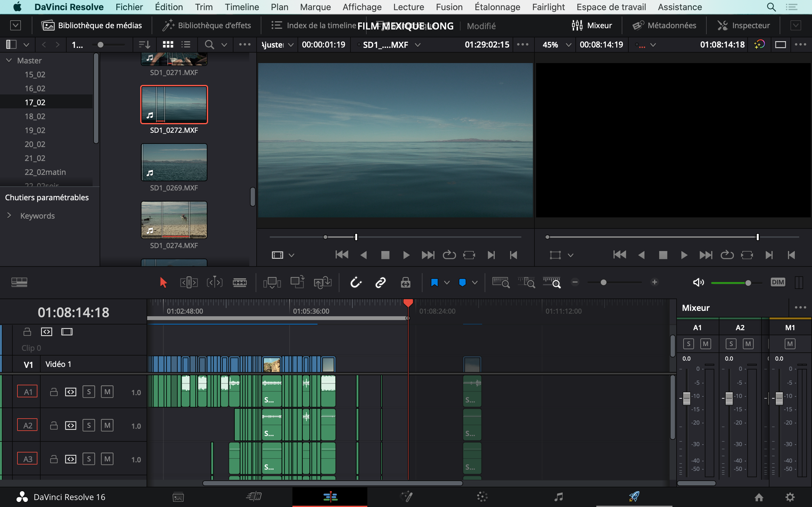Open the Fusion menu
The height and width of the screenshot is (507, 812).
449,7
